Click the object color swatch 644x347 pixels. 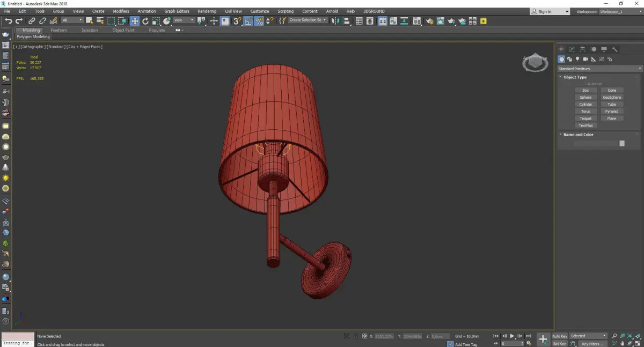click(622, 143)
